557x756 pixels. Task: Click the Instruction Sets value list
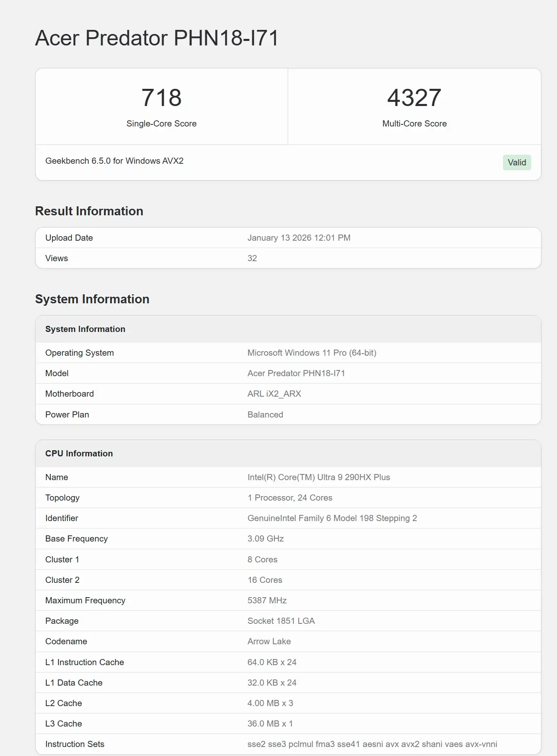point(372,744)
